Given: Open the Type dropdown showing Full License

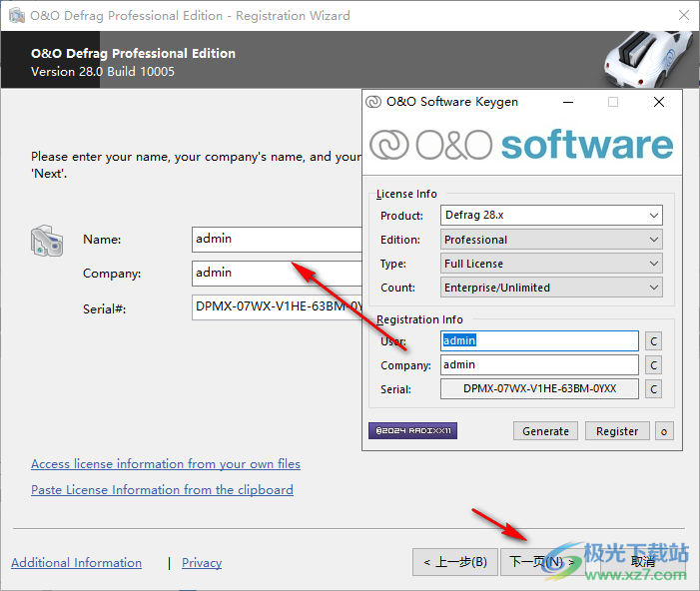Looking at the screenshot, I should click(551, 264).
